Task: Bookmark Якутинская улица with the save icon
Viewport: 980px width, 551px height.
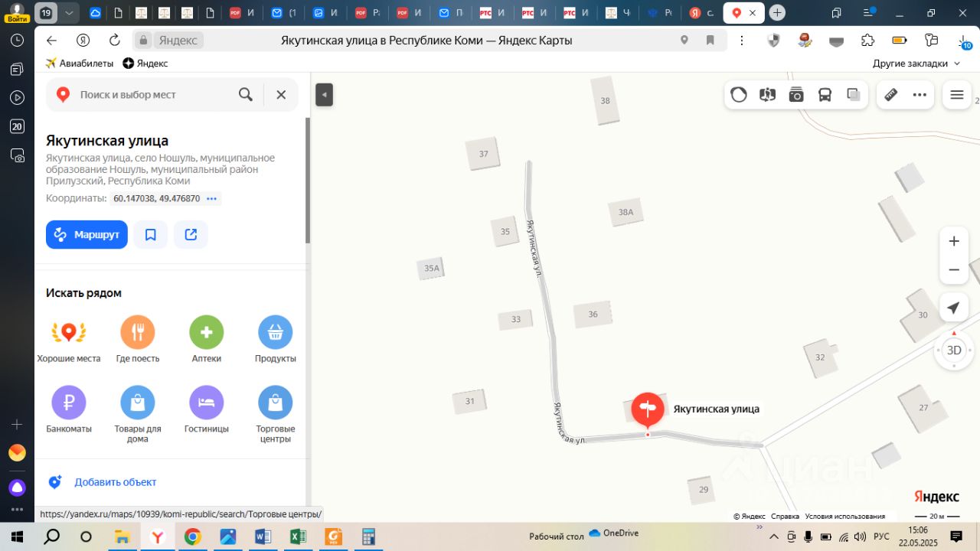Action: (x=151, y=234)
